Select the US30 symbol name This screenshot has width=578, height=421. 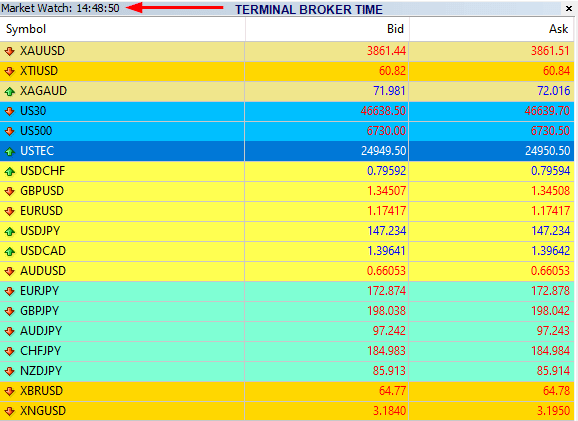tap(33, 111)
